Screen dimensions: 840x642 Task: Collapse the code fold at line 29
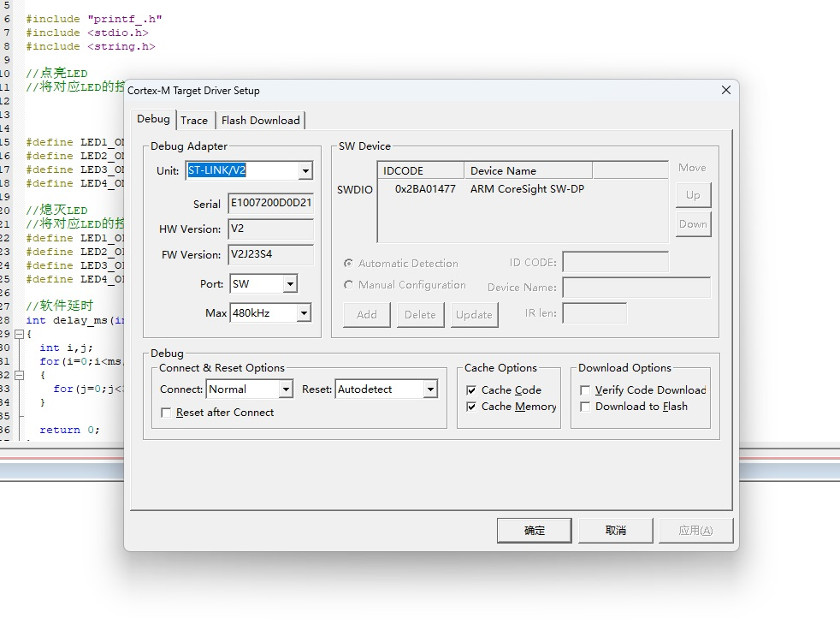tap(20, 334)
